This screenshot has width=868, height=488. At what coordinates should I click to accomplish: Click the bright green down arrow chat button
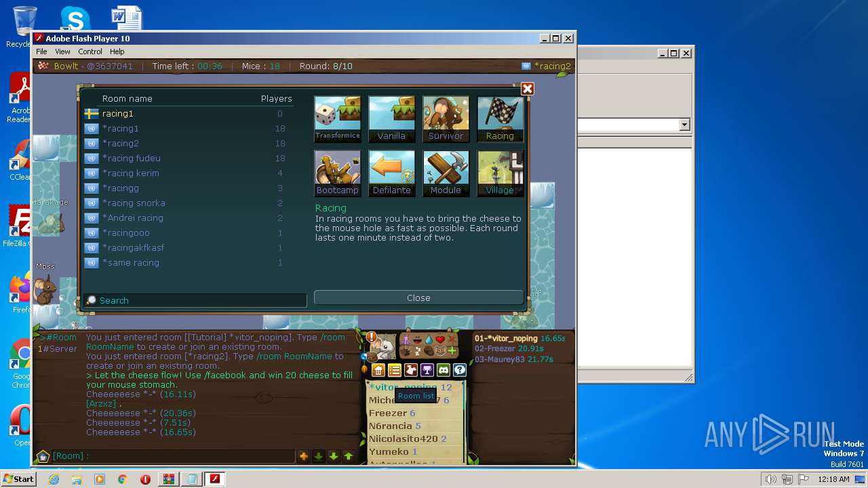click(x=334, y=456)
